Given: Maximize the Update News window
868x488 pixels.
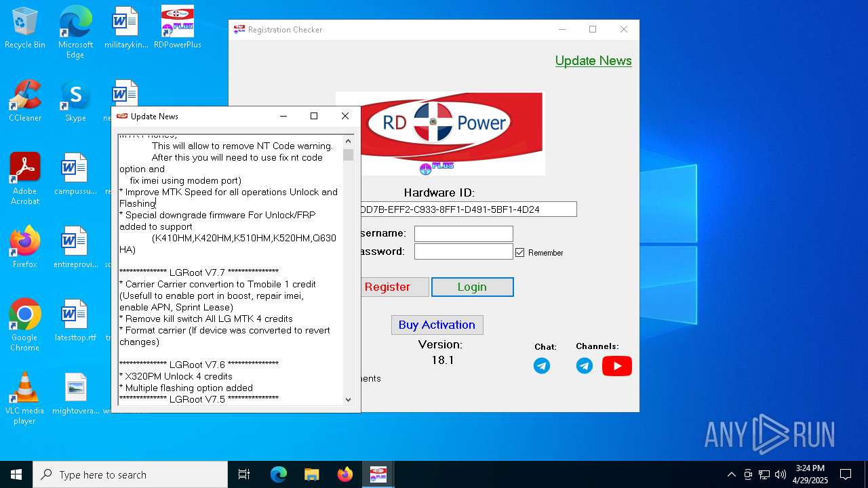Looking at the screenshot, I should tap(314, 117).
